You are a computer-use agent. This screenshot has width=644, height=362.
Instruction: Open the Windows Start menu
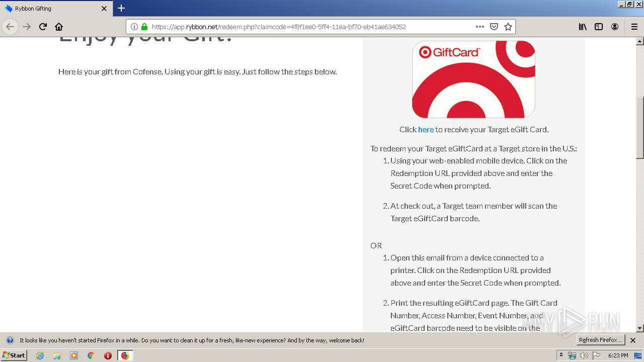pos(14,355)
